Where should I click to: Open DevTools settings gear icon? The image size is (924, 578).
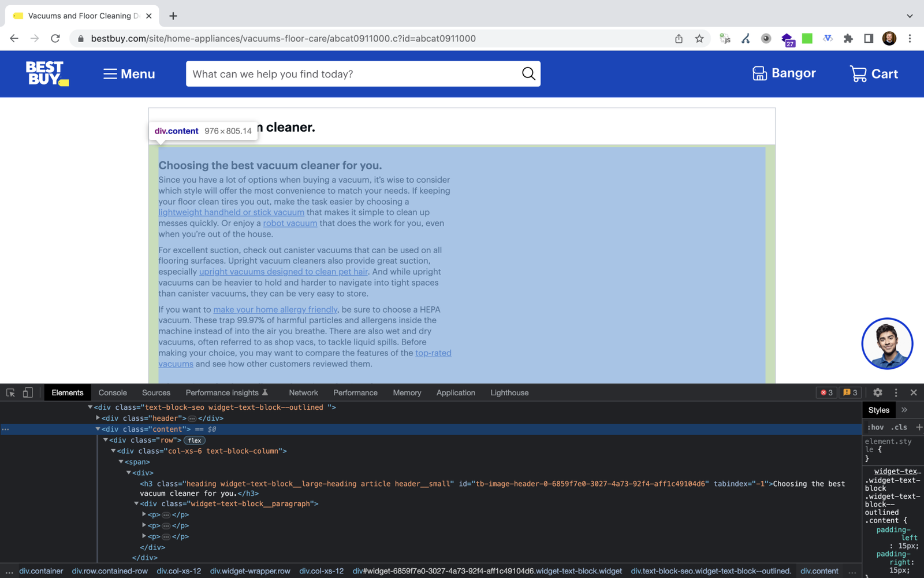(878, 392)
